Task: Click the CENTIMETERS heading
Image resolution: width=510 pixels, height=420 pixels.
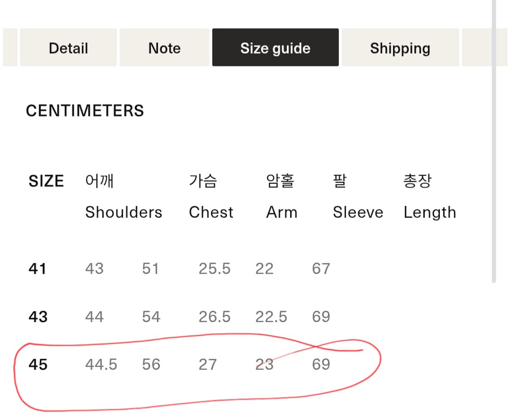Action: pos(85,111)
